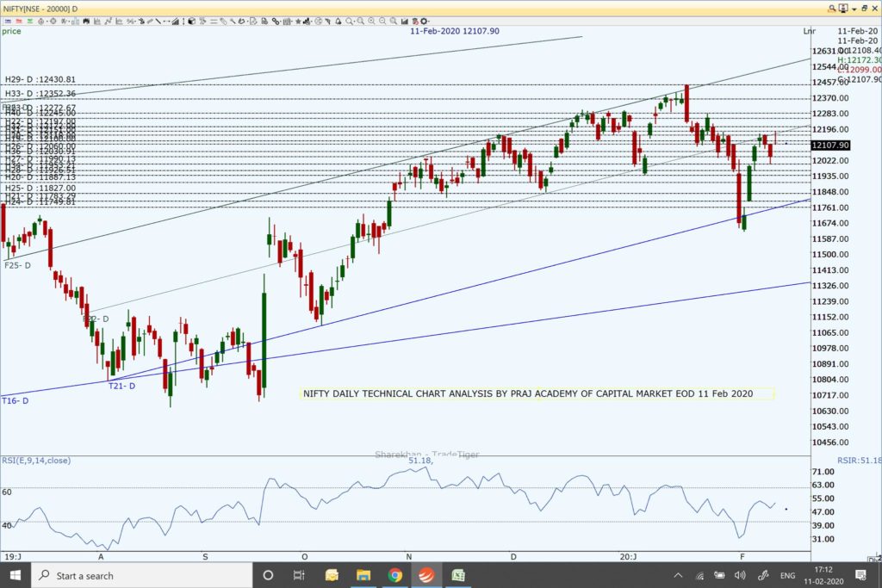The height and width of the screenshot is (588, 882).
Task: Click the chain link icon
Action: point(275,22)
